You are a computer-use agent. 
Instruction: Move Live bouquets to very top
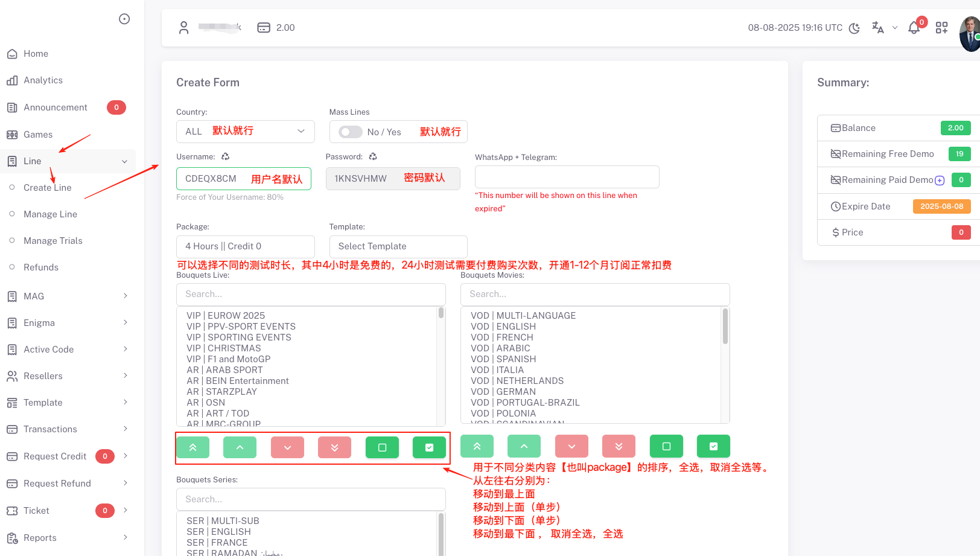193,447
